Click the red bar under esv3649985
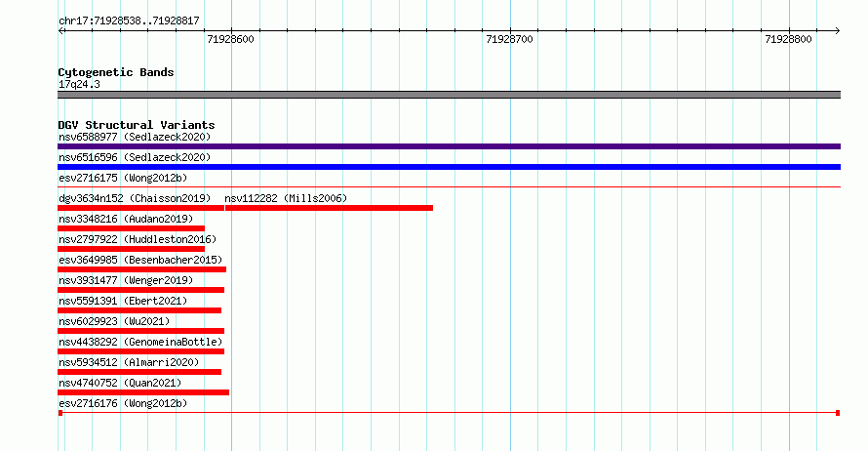This screenshot has width=868, height=451. tap(141, 269)
